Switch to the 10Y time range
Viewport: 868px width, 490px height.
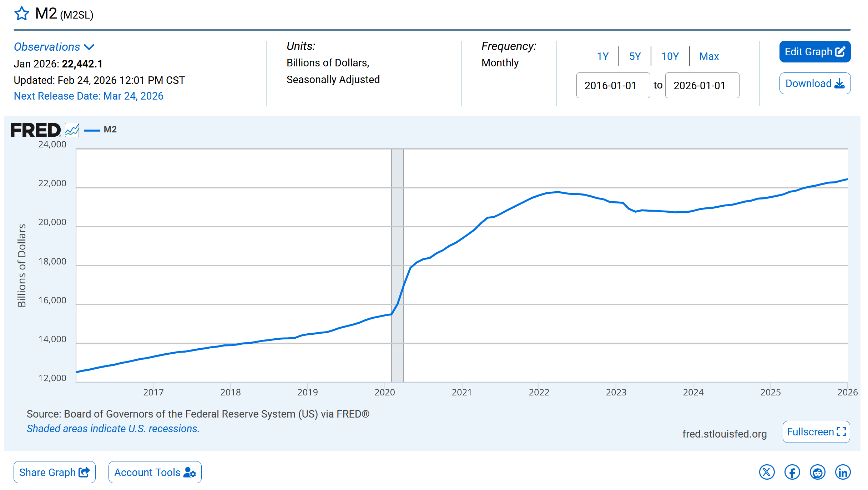click(670, 56)
